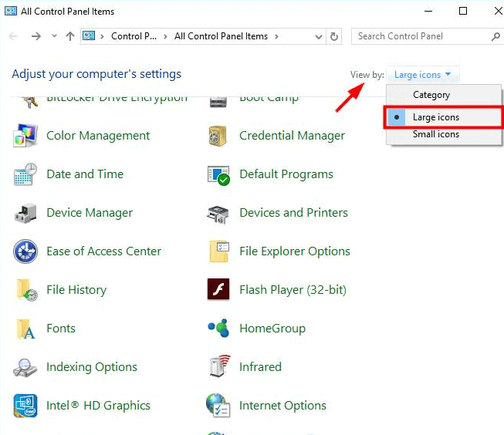This screenshot has height=435, width=504.
Task: Open the Color Management icon
Action: [x=25, y=136]
